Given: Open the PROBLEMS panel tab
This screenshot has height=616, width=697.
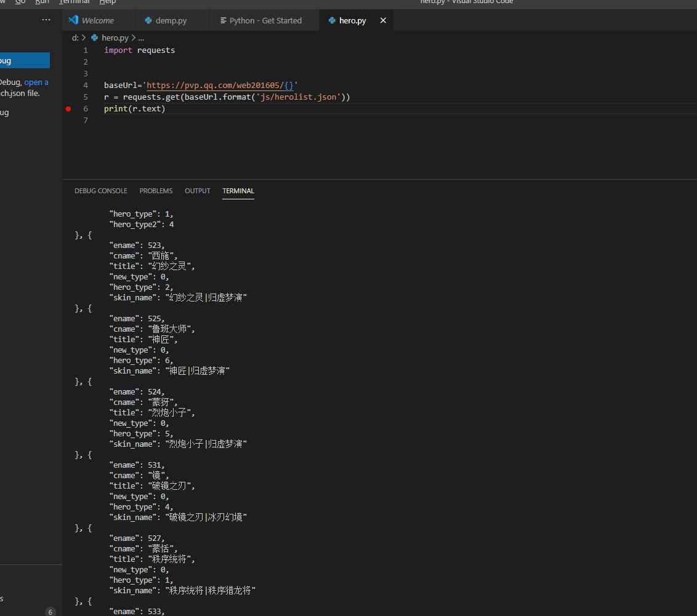Looking at the screenshot, I should [x=156, y=191].
